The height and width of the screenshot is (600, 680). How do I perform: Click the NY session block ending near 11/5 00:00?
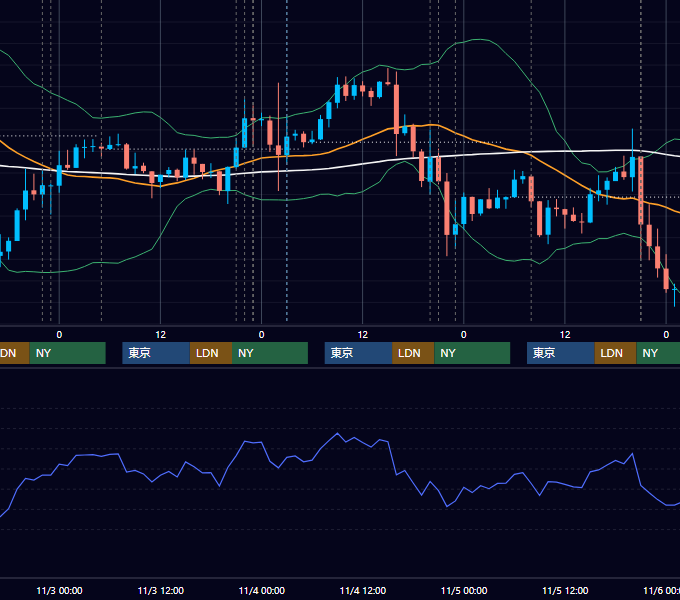tap(472, 353)
